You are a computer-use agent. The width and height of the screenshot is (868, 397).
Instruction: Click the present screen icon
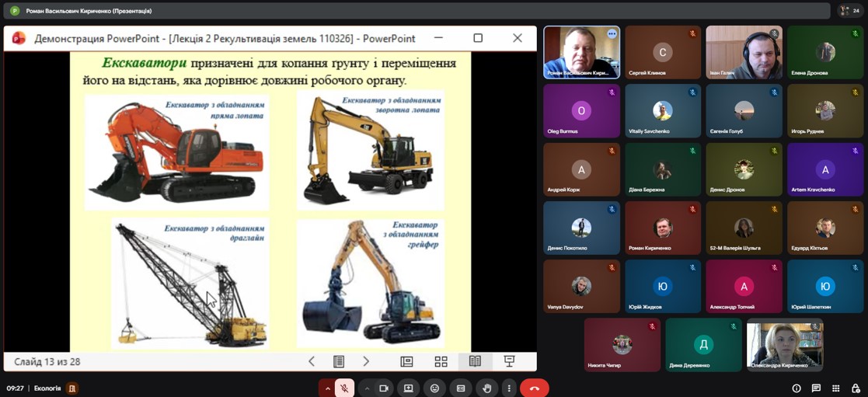[x=409, y=388]
